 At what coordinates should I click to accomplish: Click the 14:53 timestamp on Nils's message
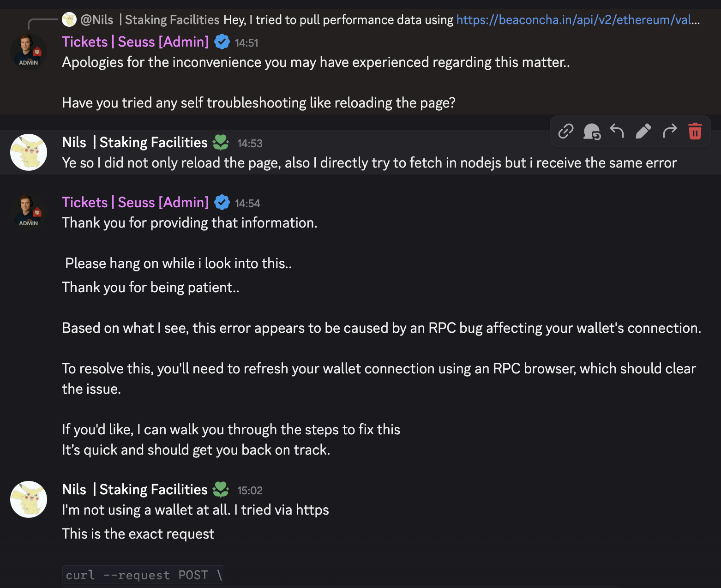[x=250, y=144]
